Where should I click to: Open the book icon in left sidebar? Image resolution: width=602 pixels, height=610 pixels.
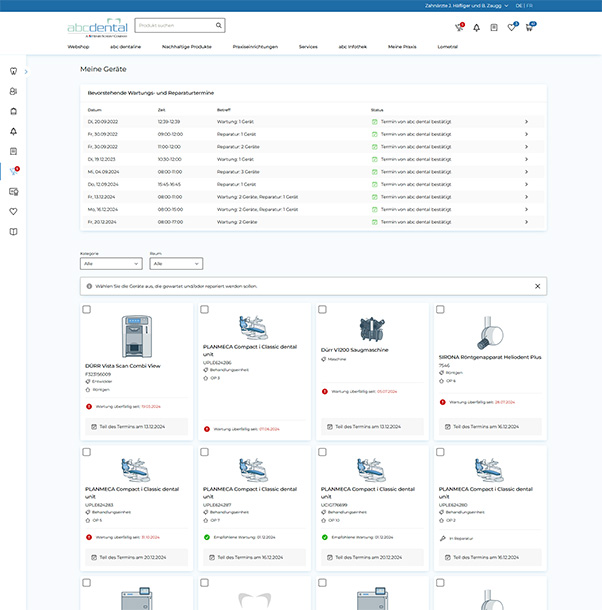[x=14, y=231]
